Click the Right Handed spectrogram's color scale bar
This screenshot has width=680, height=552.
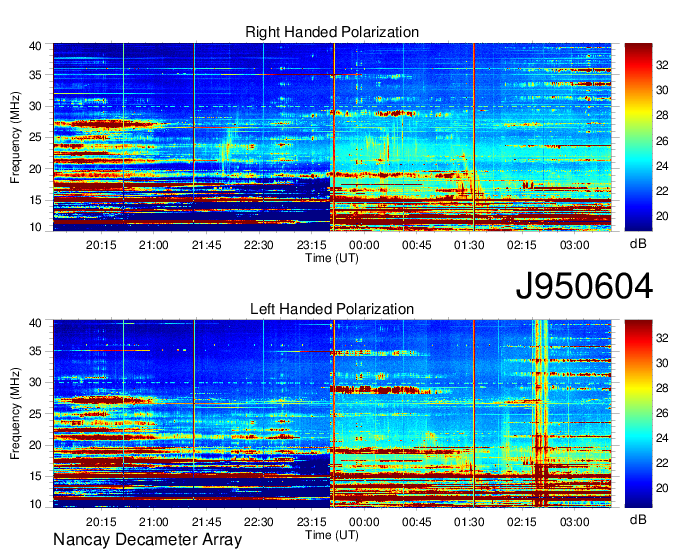(638, 137)
